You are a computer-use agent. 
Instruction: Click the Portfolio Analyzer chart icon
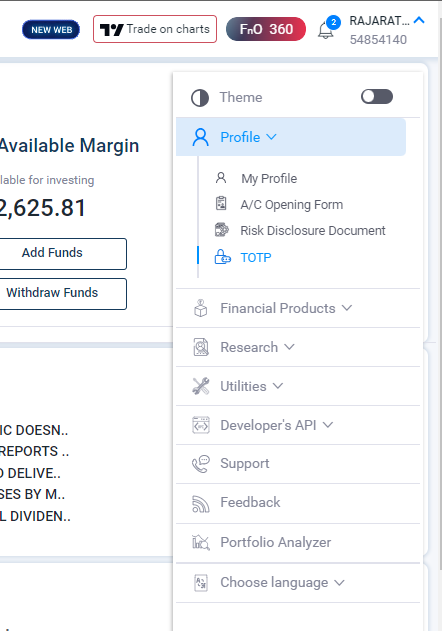pos(201,542)
